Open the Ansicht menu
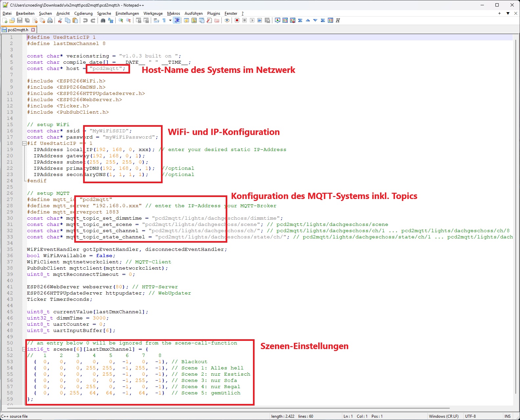Viewport: 520px width, 420px height. [x=63, y=13]
